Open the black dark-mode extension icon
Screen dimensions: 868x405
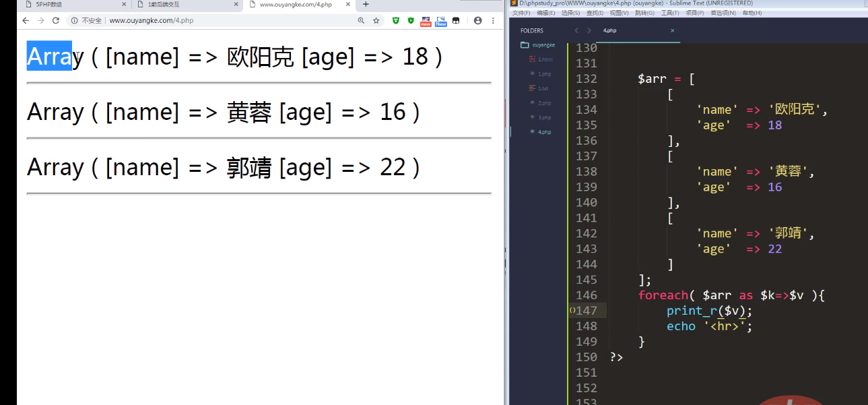point(456,20)
